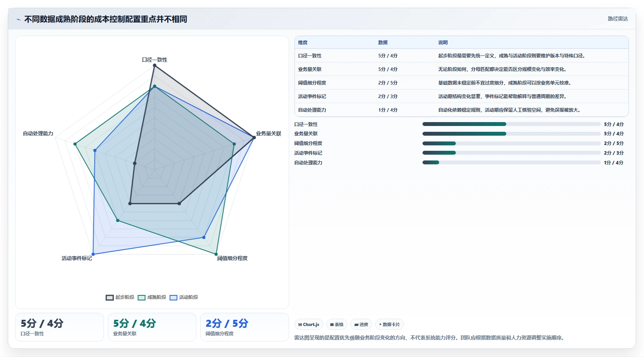Click the blue 活动阶段 point near 活动事件标记
This screenshot has width=644, height=357.
(x=93, y=254)
